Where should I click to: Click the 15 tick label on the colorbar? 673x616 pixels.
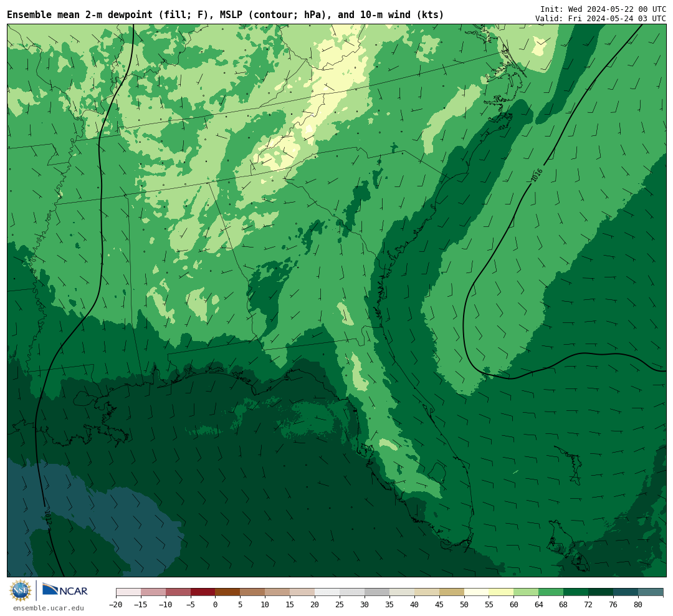(x=290, y=604)
